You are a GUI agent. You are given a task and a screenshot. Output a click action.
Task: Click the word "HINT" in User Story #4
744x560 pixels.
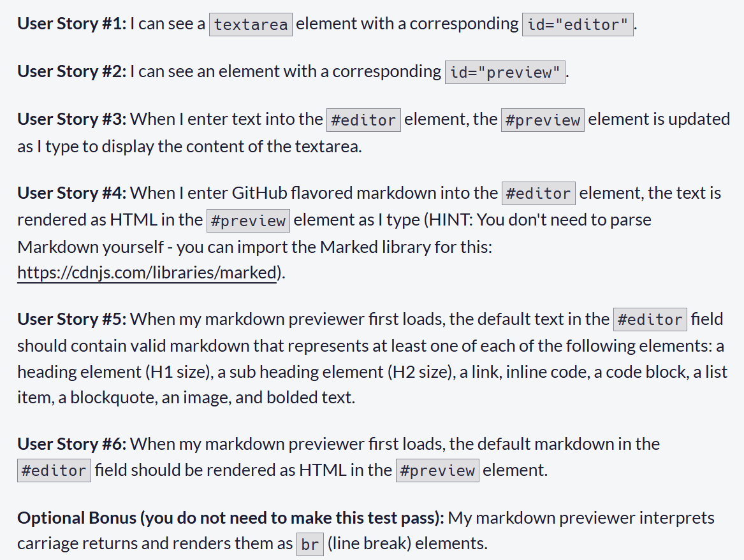pyautogui.click(x=452, y=220)
